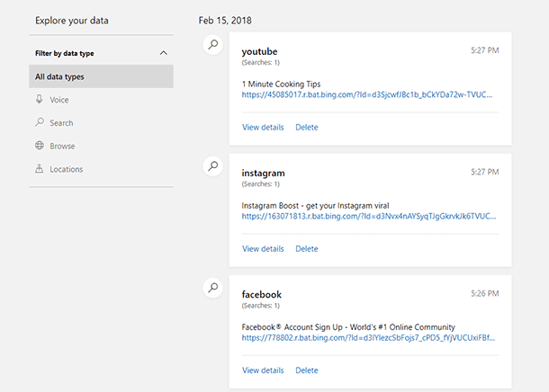Click the youtube search title
The image size is (549, 392).
click(259, 51)
